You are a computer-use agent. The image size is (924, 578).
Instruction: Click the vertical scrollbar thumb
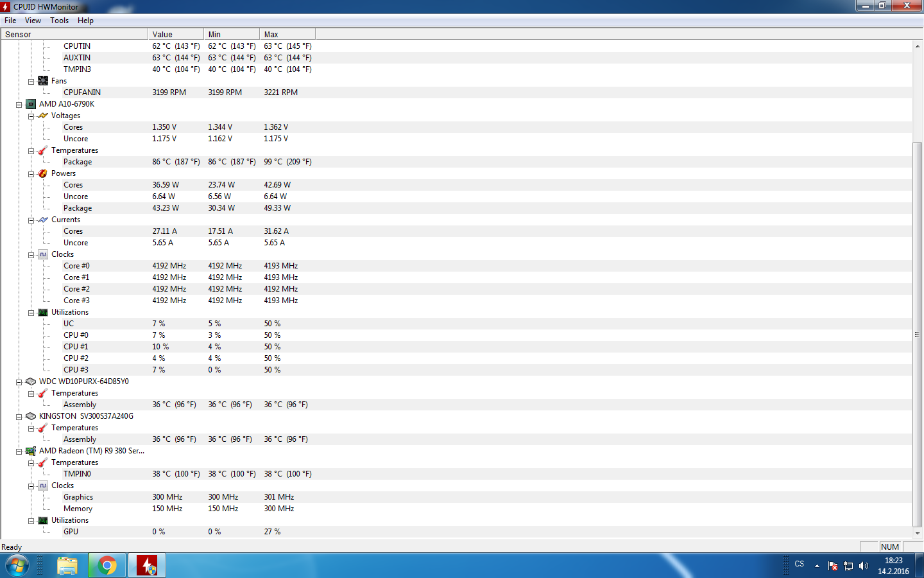(918, 334)
